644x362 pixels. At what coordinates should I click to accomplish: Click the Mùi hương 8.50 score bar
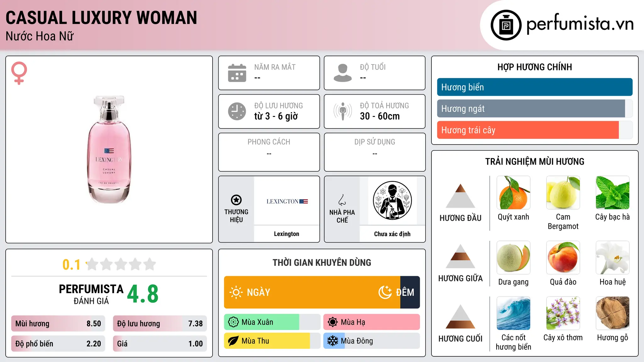[x=58, y=324]
